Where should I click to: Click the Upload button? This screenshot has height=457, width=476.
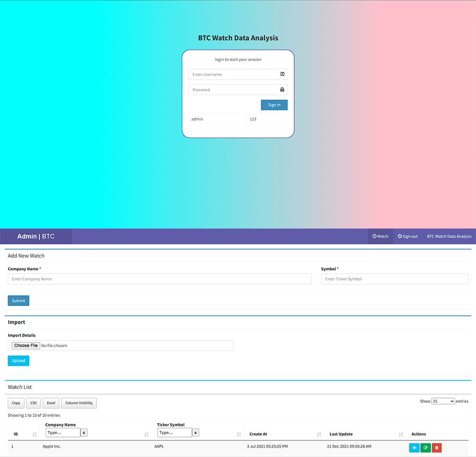point(19,361)
